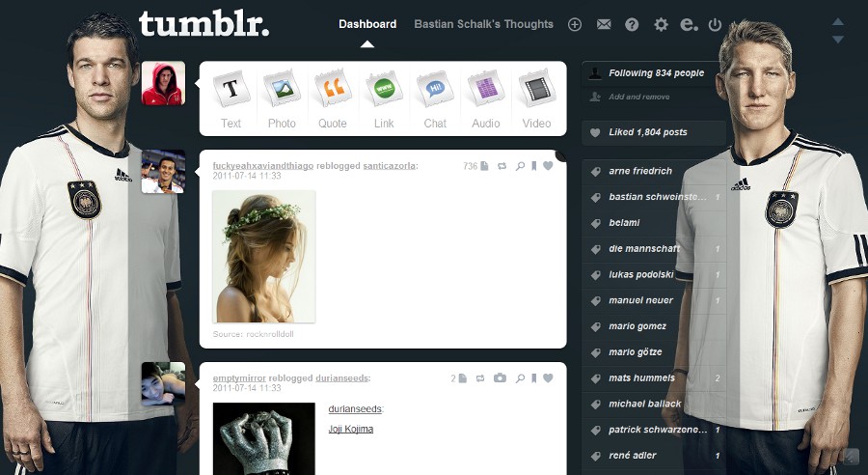This screenshot has width=868, height=475.
Task: Open Liked 1,804 posts
Action: (654, 132)
